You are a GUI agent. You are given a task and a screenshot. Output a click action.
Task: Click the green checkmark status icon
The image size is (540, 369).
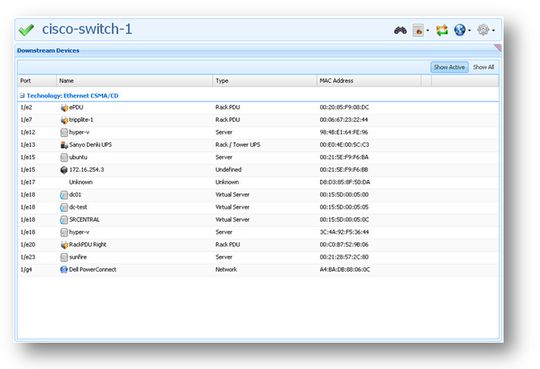[26, 30]
